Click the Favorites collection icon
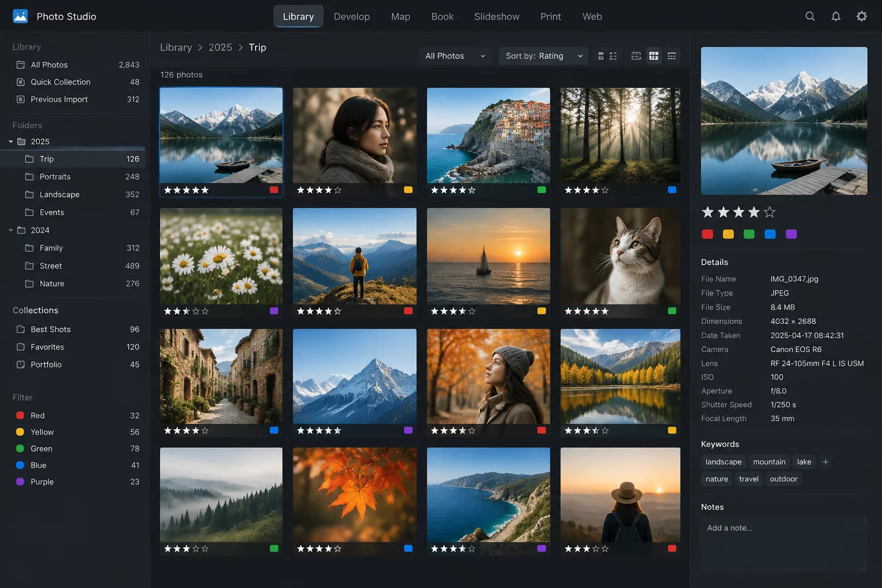The height and width of the screenshot is (588, 882). click(x=21, y=347)
